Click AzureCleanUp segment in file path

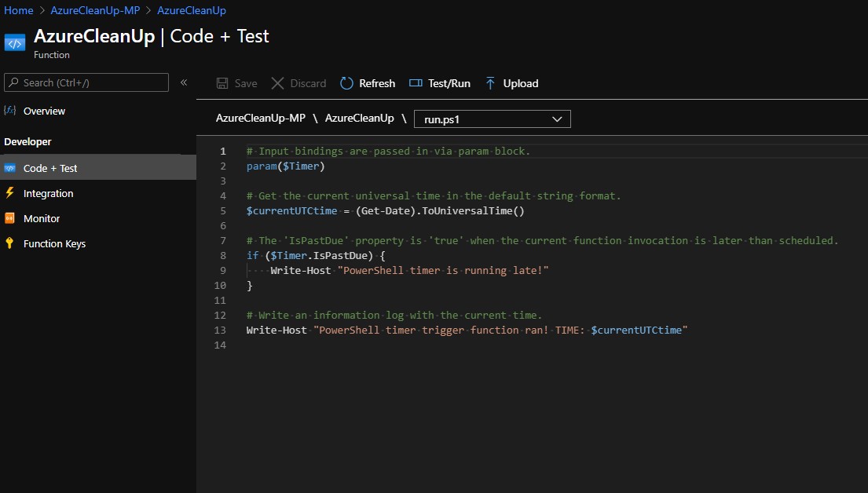pyautogui.click(x=359, y=118)
